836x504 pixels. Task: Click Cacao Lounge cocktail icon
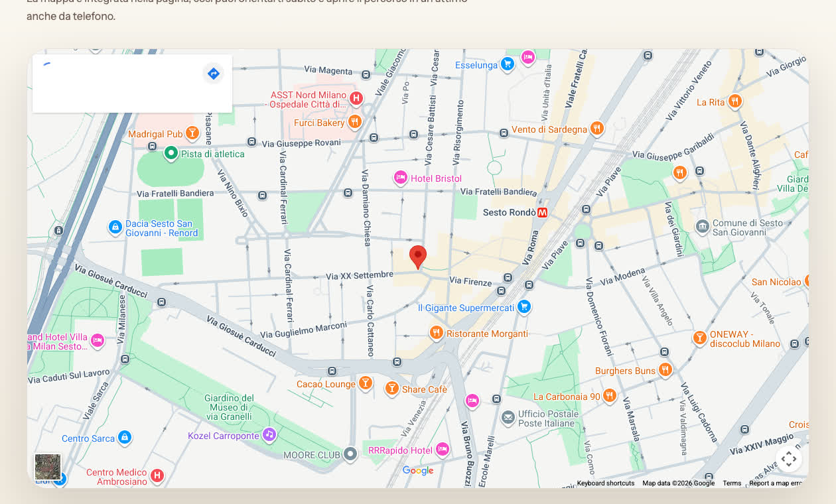point(365,383)
